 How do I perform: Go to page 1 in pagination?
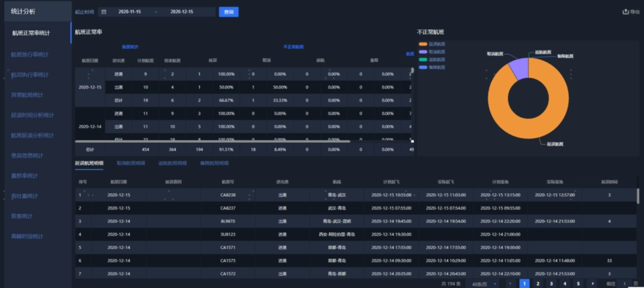click(524, 284)
